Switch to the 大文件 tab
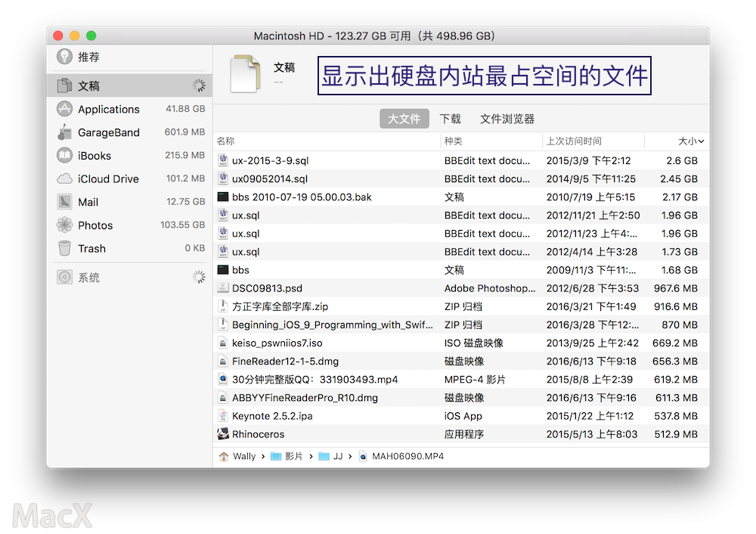Screen dimensions: 756x534 click(404, 119)
